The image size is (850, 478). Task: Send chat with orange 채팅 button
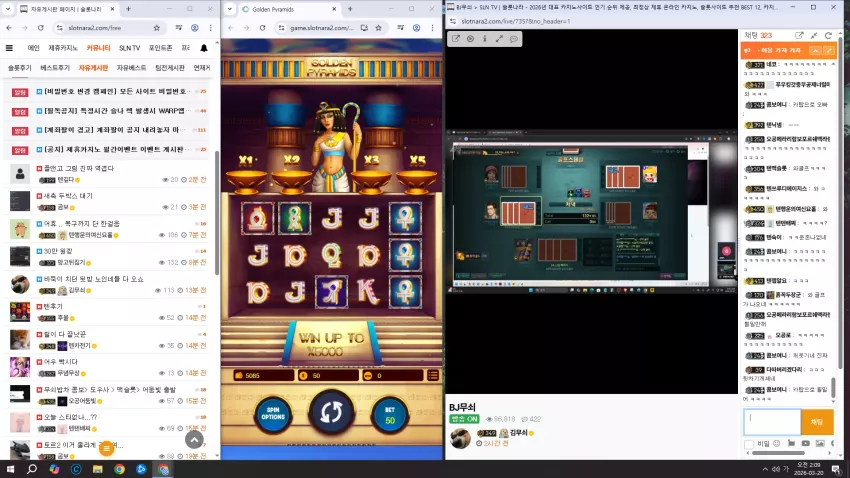click(x=817, y=422)
